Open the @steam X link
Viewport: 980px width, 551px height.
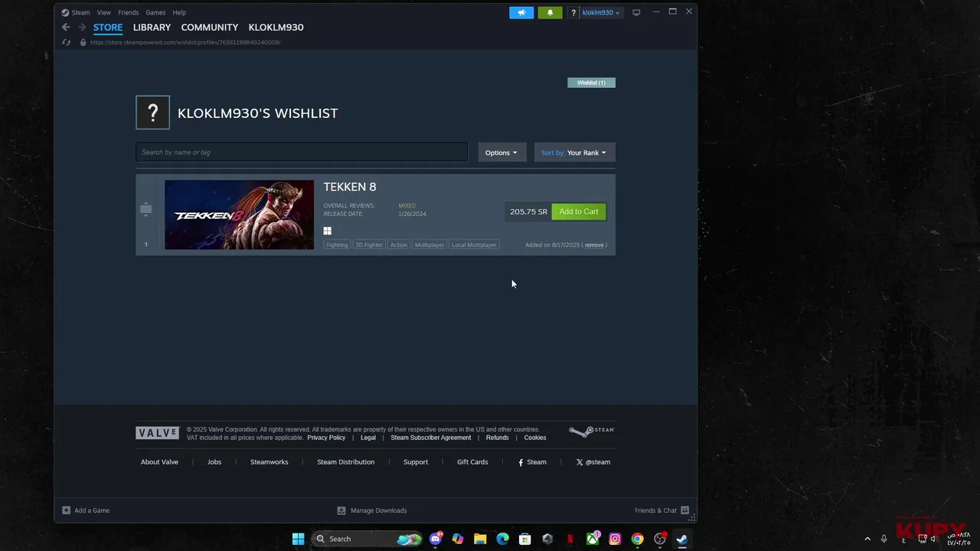coord(593,462)
